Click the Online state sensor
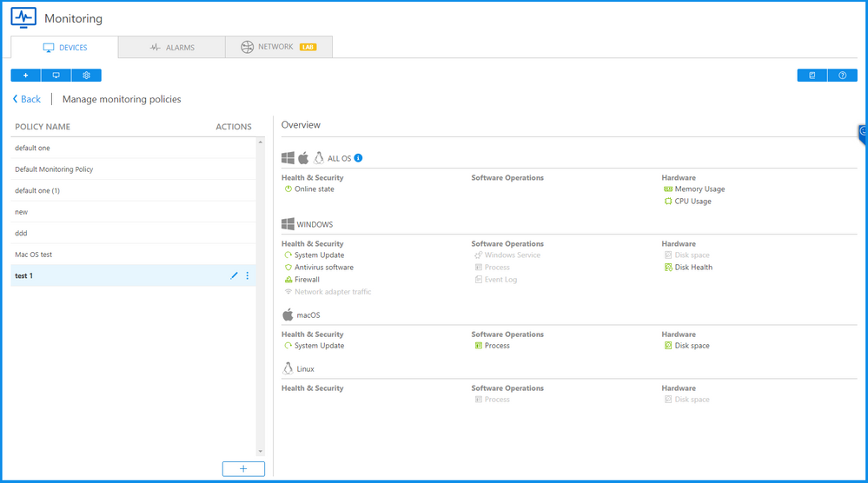This screenshot has height=483, width=868. pos(309,189)
